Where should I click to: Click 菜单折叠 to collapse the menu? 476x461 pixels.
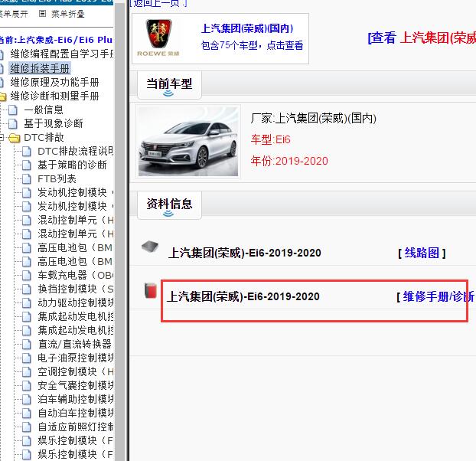coord(67,14)
